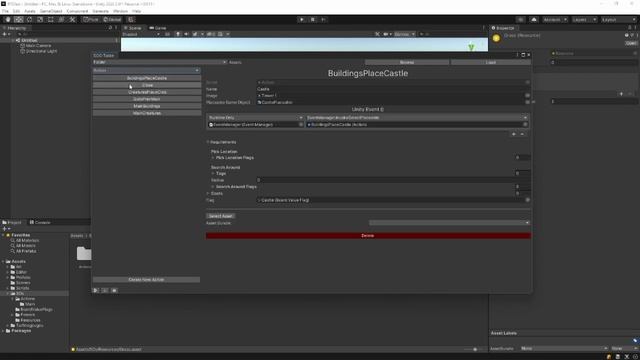Screen dimensions: 640x360
Task: Select the Rect tool in toolbar
Action: (x=51, y=20)
